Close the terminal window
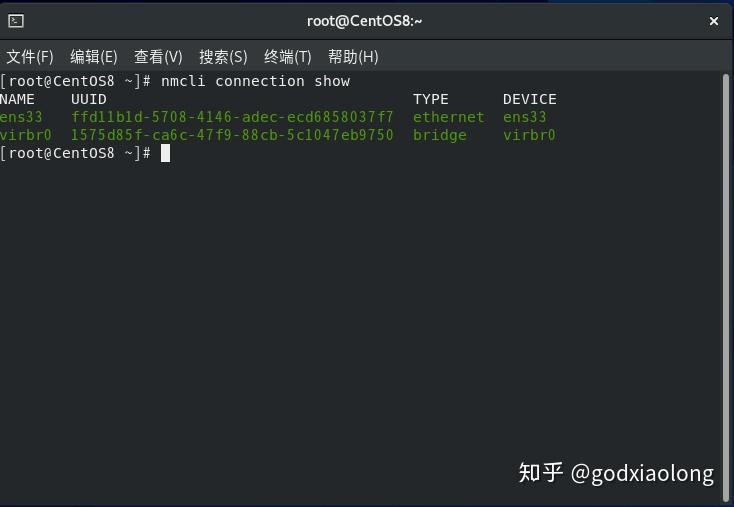The width and height of the screenshot is (734, 507). (x=714, y=20)
